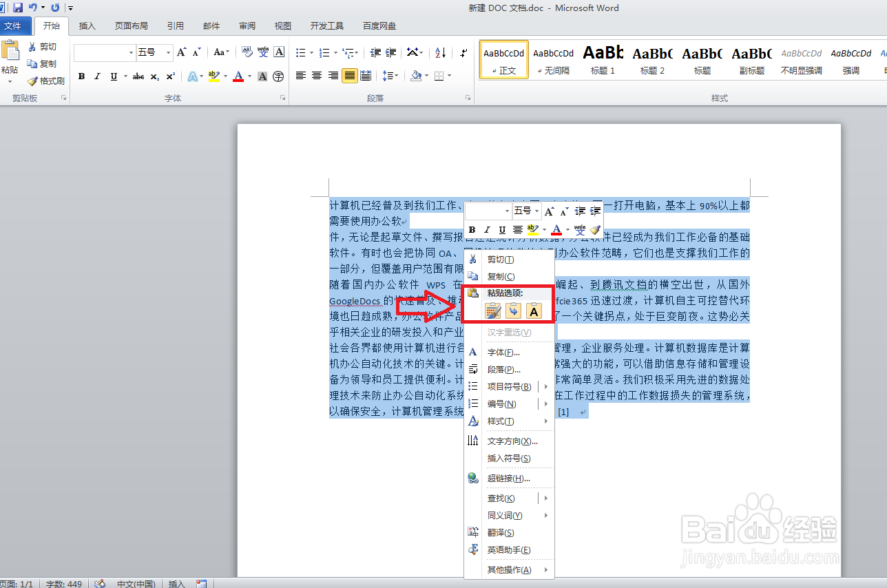Open the Font dialog launcher in ribbon
Viewport: 887px width, 588px height.
[x=282, y=98]
